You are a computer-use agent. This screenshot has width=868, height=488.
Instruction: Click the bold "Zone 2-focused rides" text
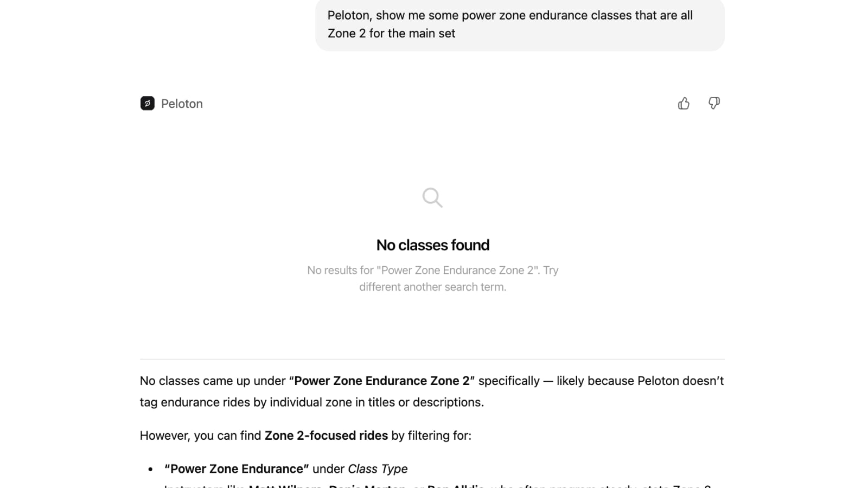click(x=326, y=435)
